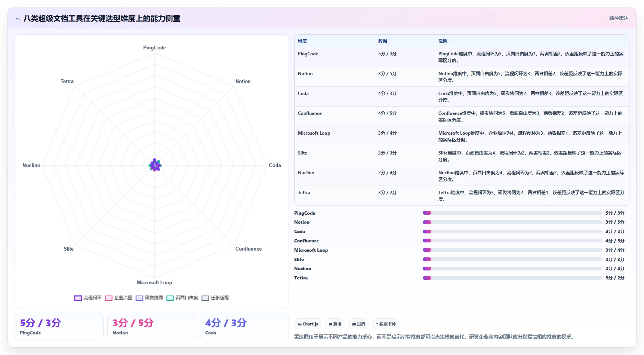The width and height of the screenshot is (644, 355).
Task: Open the Coda 4分 / 3分 data card
Action: (x=244, y=327)
